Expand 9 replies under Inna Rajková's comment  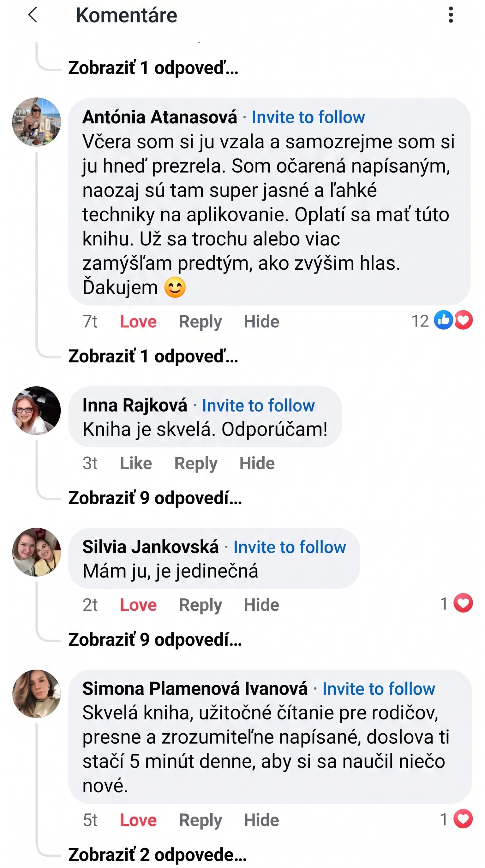coord(155,498)
